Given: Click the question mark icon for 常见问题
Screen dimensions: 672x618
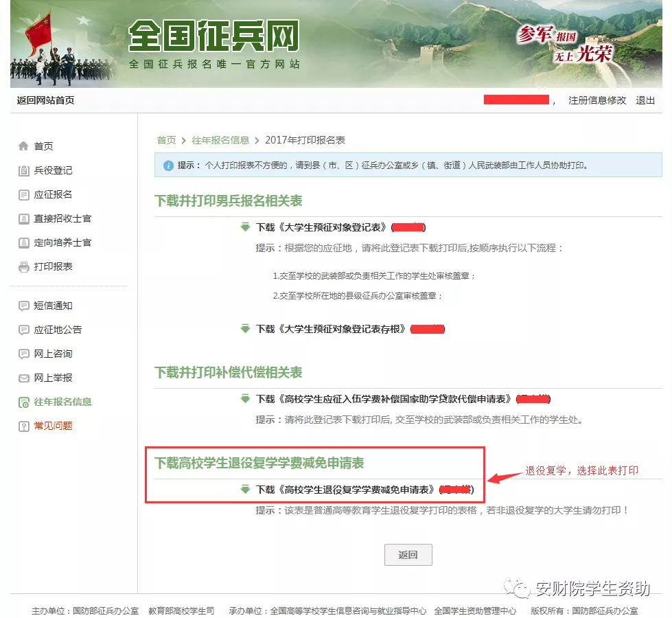Looking at the screenshot, I should pyautogui.click(x=24, y=426).
